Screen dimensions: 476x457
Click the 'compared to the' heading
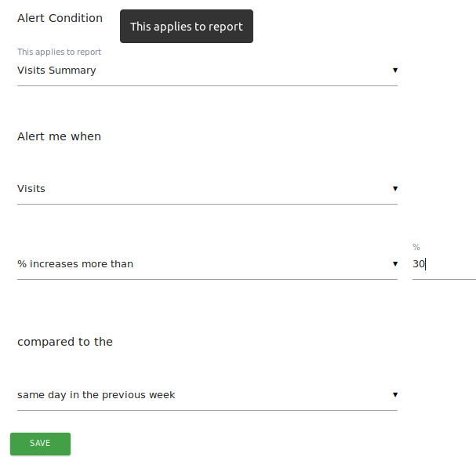[x=65, y=342]
